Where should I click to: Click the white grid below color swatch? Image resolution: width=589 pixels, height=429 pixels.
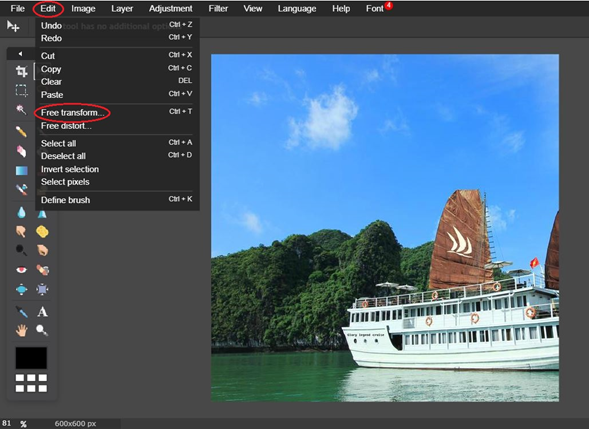[31, 383]
